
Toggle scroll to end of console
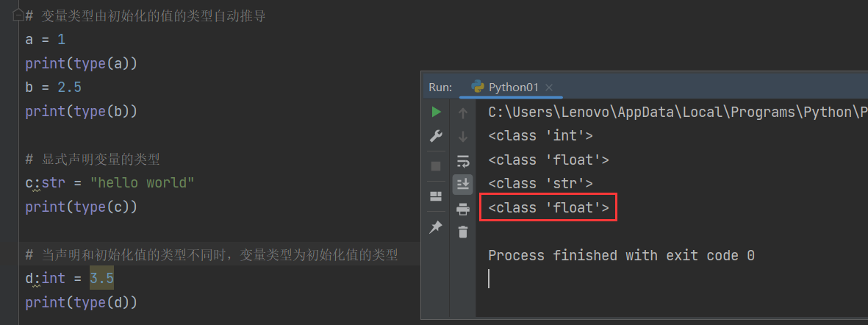(x=463, y=185)
